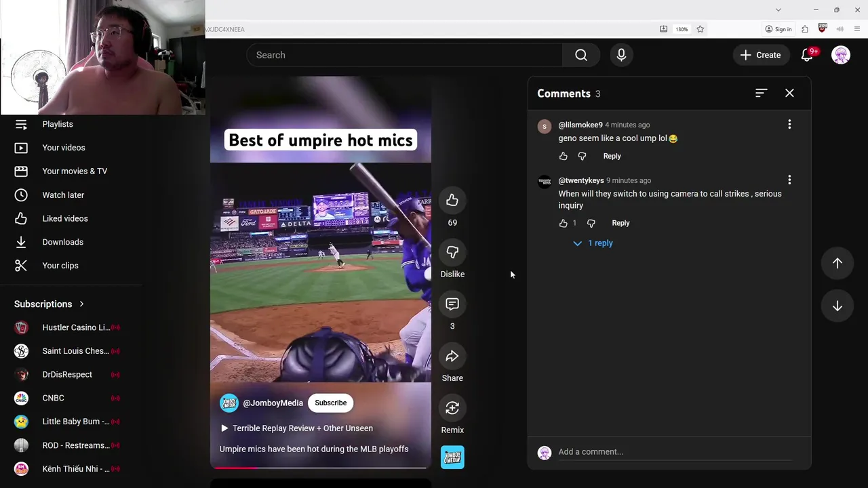Image resolution: width=868 pixels, height=488 pixels.
Task: Reply to @twentykeys comment
Action: coord(620,223)
